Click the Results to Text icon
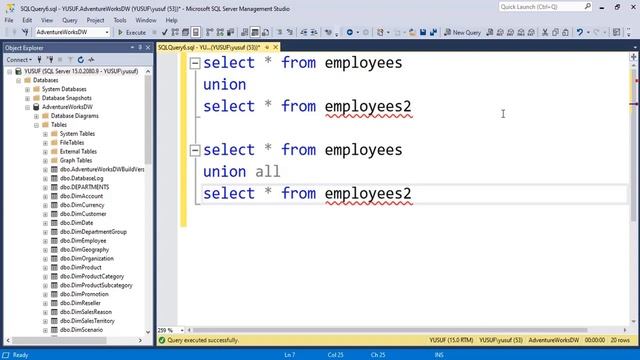 pyautogui.click(x=244, y=32)
